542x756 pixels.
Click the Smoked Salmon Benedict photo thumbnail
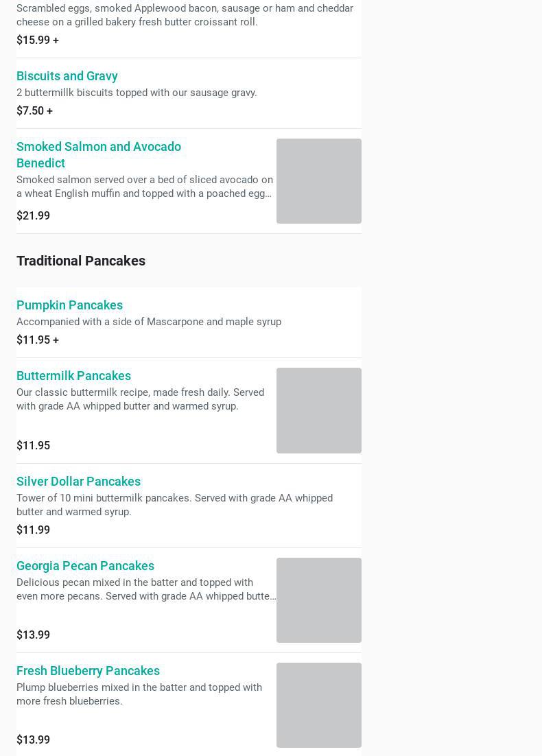pyautogui.click(x=318, y=181)
